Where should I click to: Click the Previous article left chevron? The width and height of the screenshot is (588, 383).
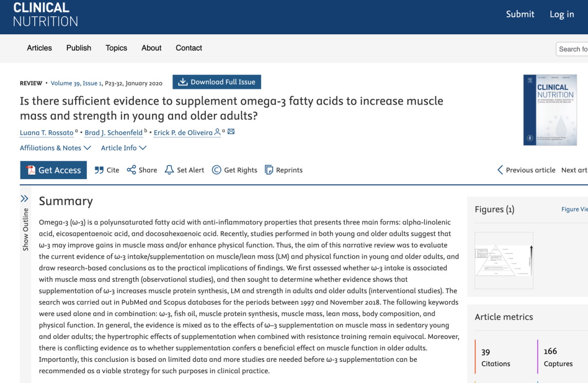[x=500, y=170]
